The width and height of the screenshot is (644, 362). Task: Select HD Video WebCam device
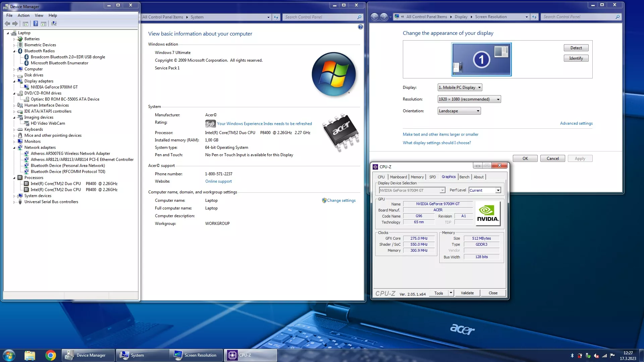pyautogui.click(x=48, y=123)
